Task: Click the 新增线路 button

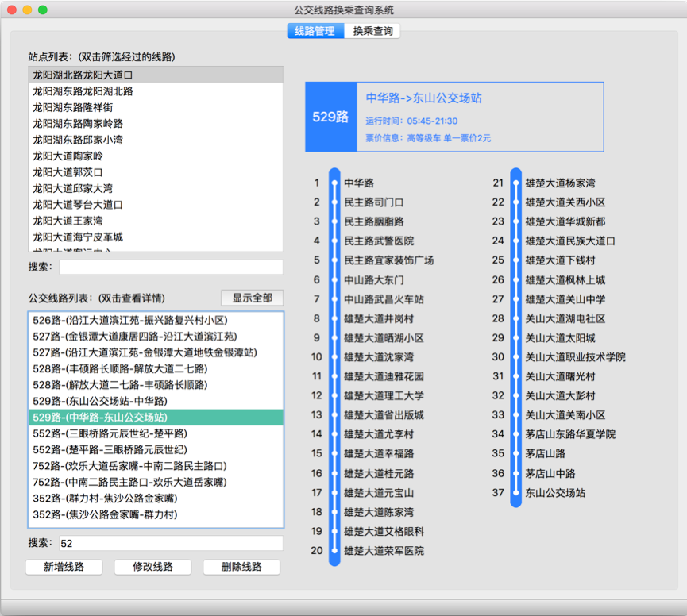Action: pyautogui.click(x=64, y=567)
